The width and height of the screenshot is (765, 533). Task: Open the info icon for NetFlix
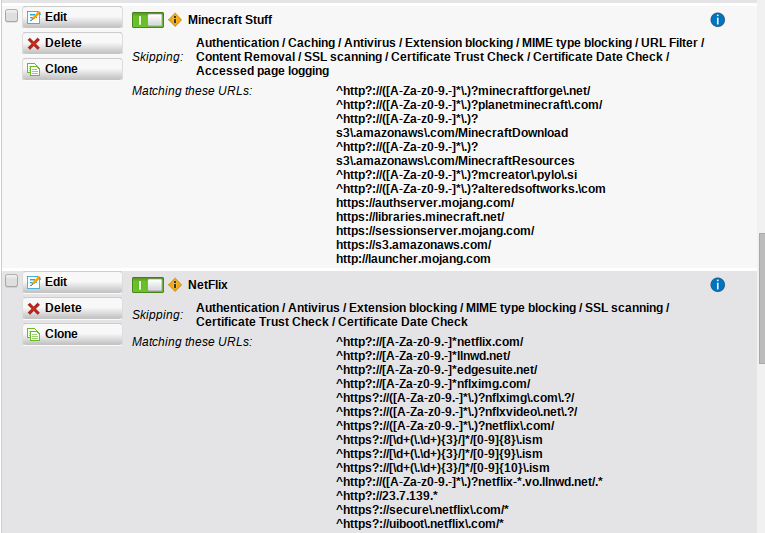717,285
